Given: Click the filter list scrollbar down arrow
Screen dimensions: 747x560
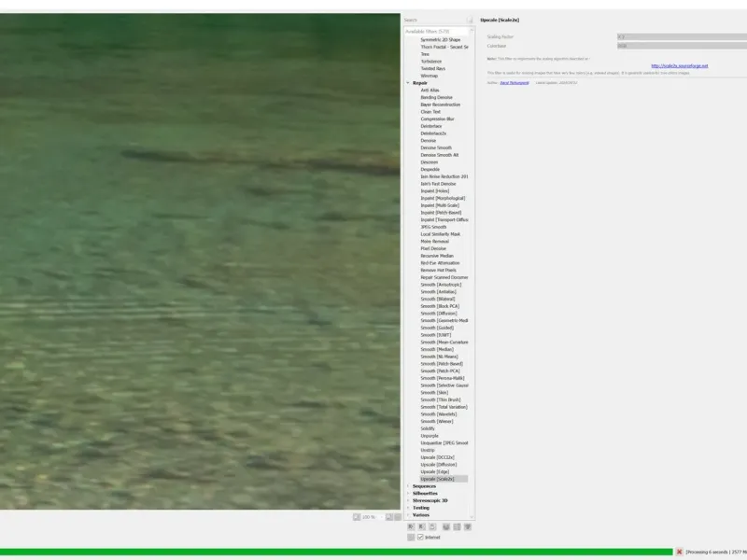Looking at the screenshot, I should click(x=472, y=517).
